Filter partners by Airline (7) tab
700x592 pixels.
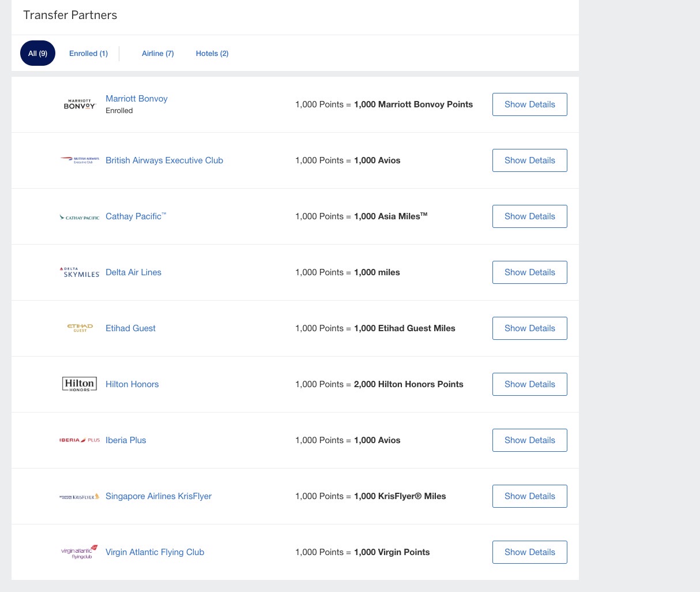157,53
